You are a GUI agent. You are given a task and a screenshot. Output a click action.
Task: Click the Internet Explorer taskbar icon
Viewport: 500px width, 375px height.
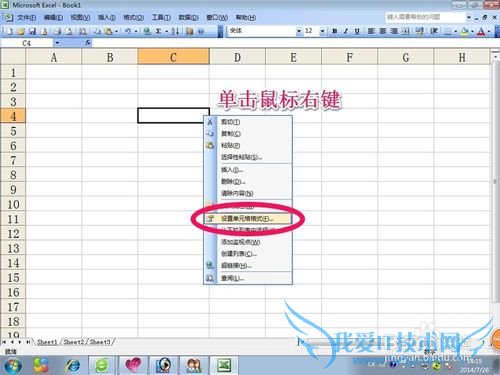[x=72, y=365]
